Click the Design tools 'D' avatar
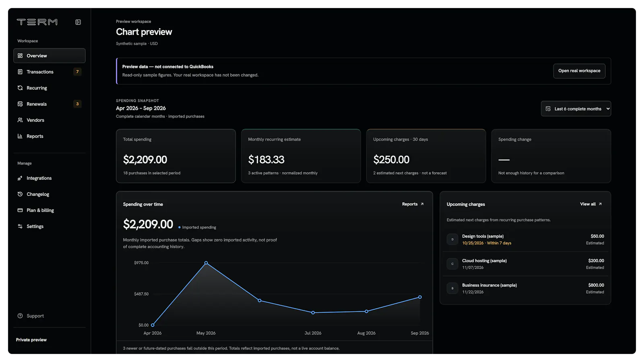 pyautogui.click(x=452, y=239)
